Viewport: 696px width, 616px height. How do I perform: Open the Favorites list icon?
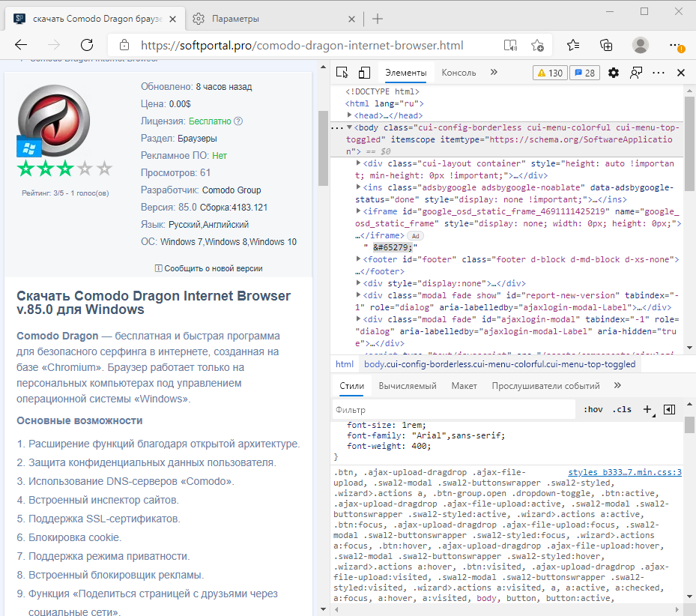coord(573,45)
